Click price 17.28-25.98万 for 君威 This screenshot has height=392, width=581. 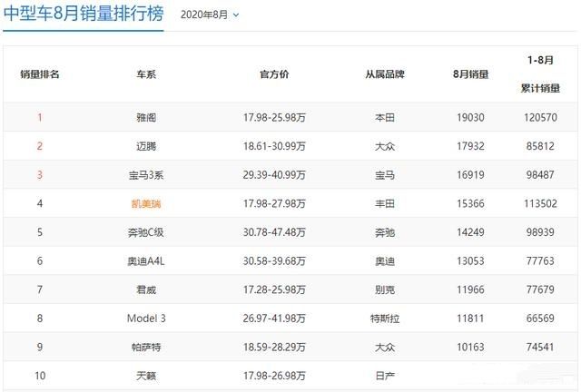pos(274,289)
